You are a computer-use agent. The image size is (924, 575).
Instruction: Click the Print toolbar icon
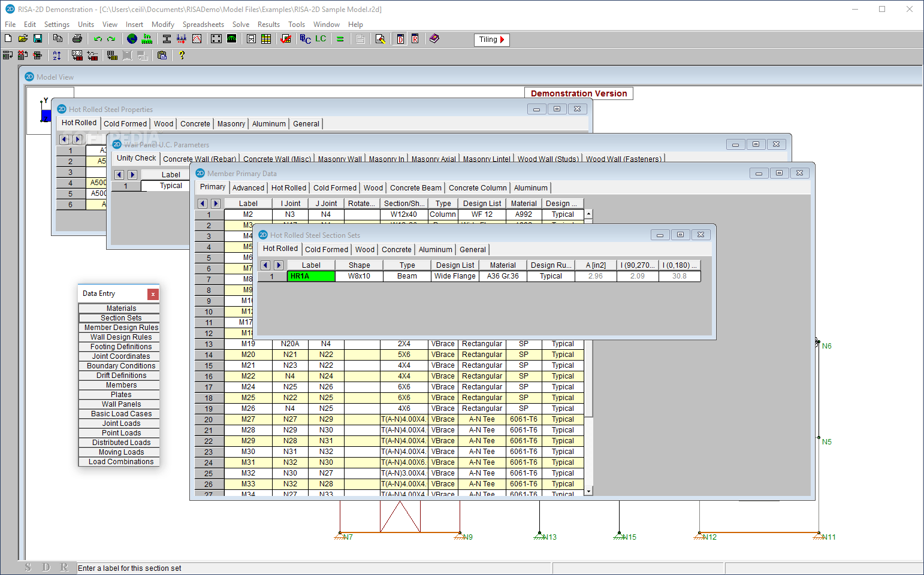click(77, 39)
